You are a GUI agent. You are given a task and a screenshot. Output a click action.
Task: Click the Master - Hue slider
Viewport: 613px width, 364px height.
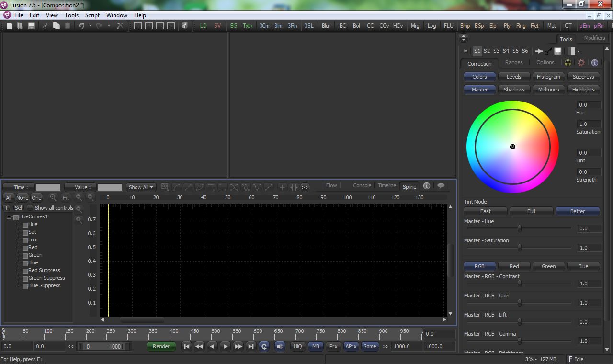(x=519, y=228)
